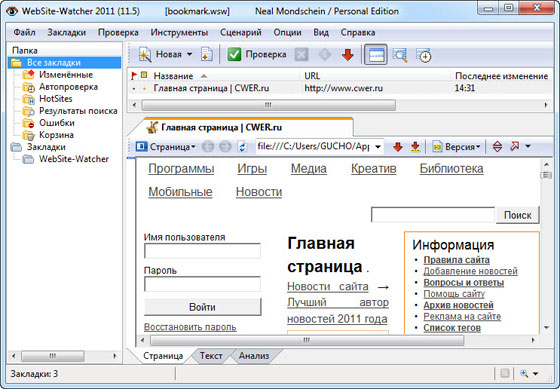Image resolution: width=560 pixels, height=389 pixels.
Task: Open the Проверка menu
Action: [118, 33]
